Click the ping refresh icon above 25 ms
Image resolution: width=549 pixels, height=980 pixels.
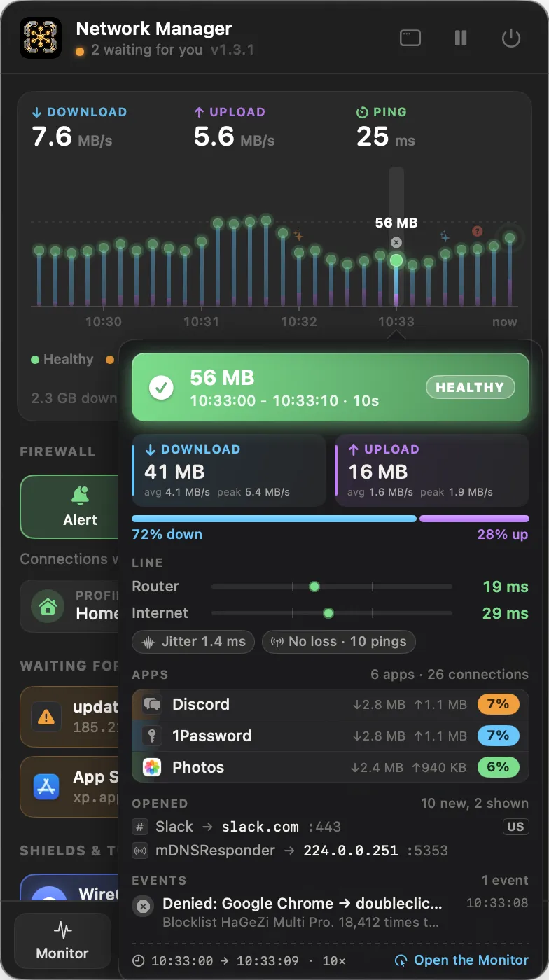tap(362, 112)
